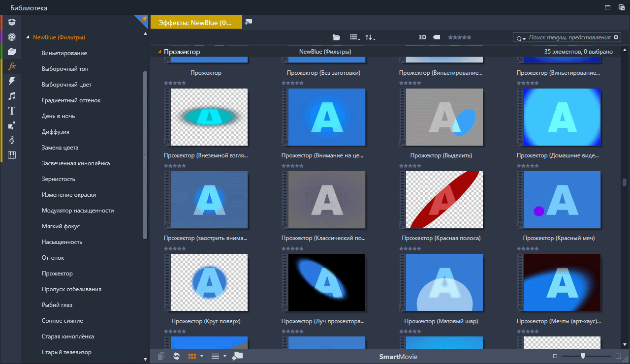The width and height of the screenshot is (630, 364).
Task: Select Насыщенность filter
Action: (x=62, y=242)
